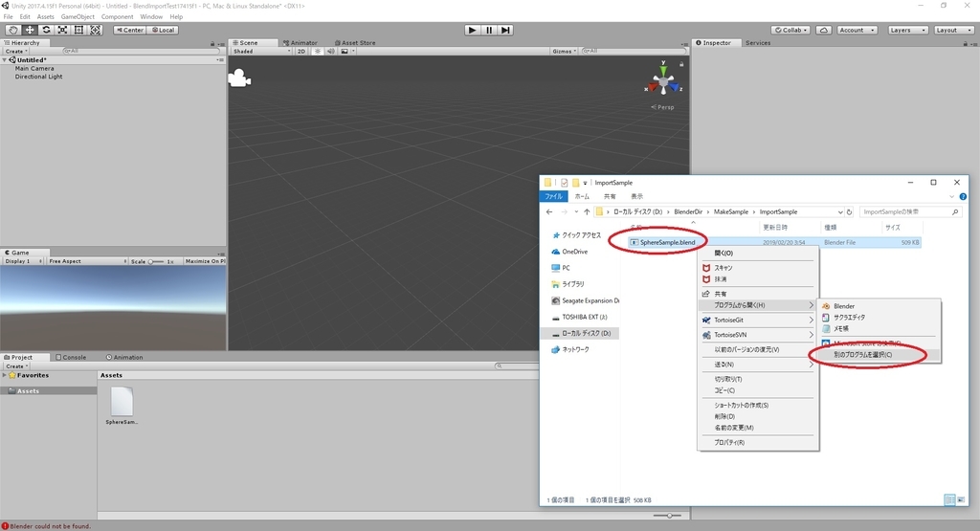Toggle Maximize On Play in Game view

[x=205, y=261]
